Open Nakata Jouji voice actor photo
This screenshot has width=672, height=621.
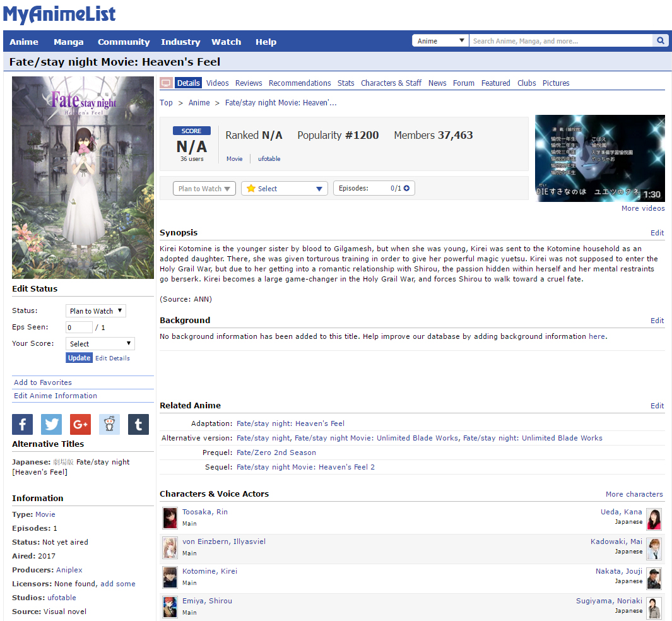click(x=654, y=577)
